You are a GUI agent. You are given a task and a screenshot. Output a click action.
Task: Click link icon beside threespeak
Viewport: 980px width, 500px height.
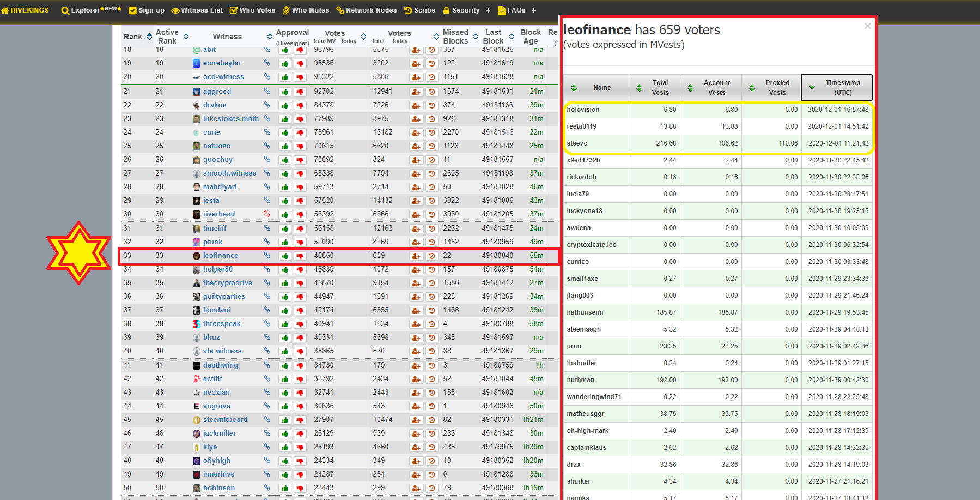267,323
